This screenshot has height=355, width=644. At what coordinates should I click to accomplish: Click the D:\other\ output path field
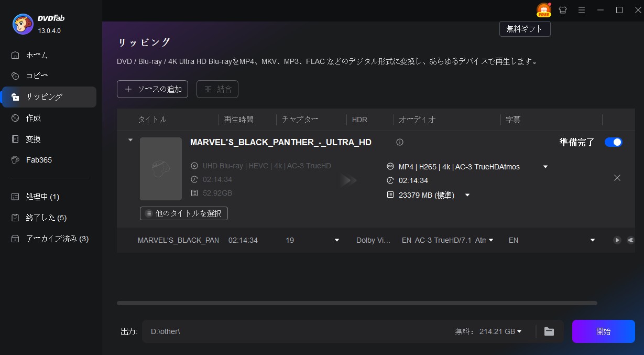tap(296, 331)
